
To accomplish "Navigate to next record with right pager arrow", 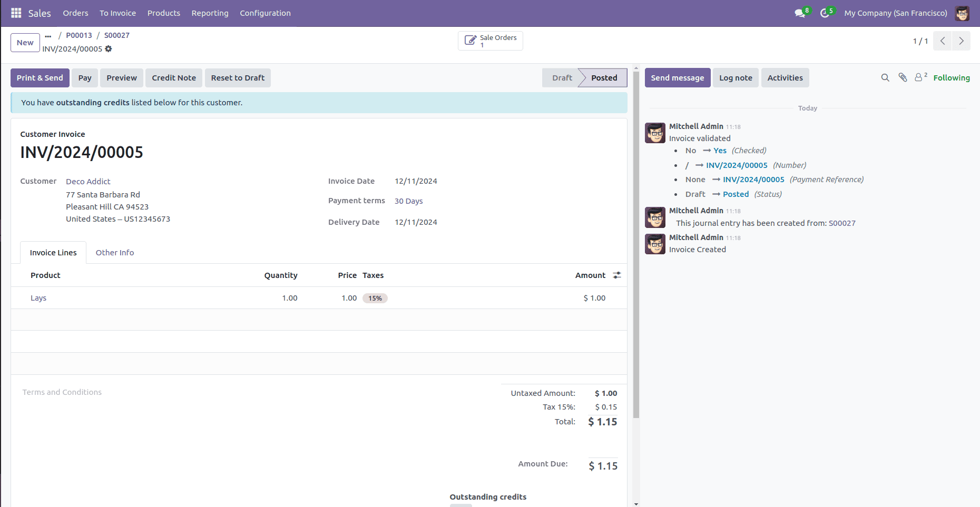I will tap(961, 41).
